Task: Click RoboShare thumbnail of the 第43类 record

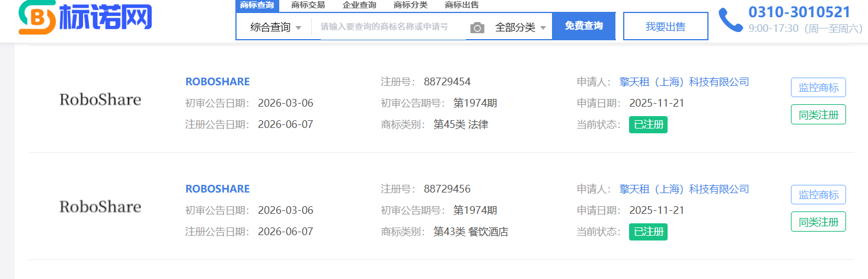Action: click(100, 207)
